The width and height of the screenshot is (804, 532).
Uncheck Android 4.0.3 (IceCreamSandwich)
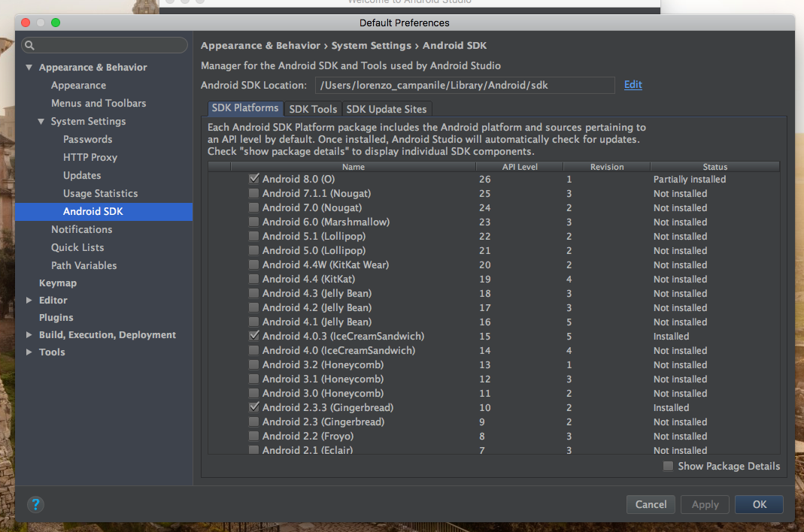pos(253,336)
